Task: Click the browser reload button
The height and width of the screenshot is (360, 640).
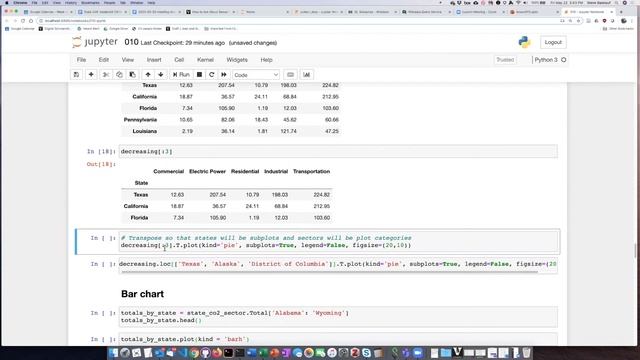Action: pyautogui.click(x=23, y=20)
